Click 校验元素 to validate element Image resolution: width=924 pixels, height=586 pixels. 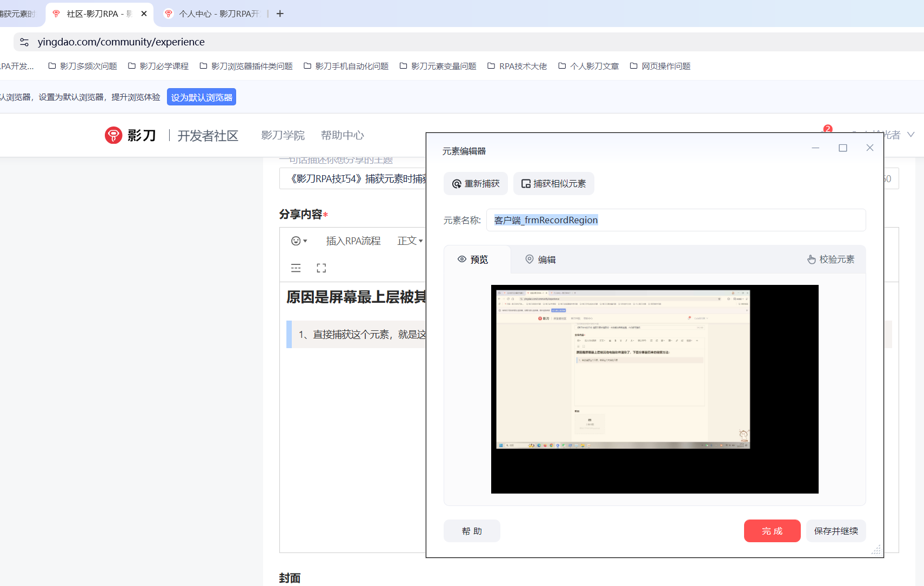tap(831, 259)
